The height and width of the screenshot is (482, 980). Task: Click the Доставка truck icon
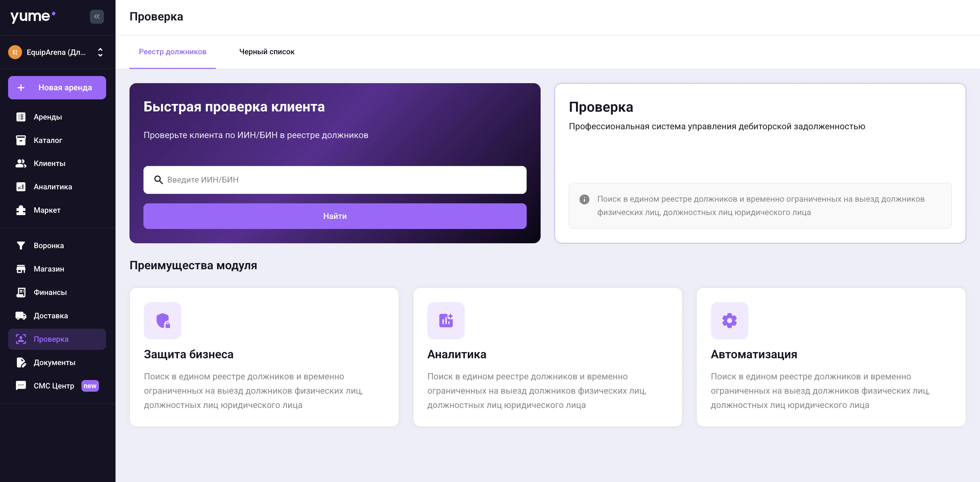tap(21, 316)
